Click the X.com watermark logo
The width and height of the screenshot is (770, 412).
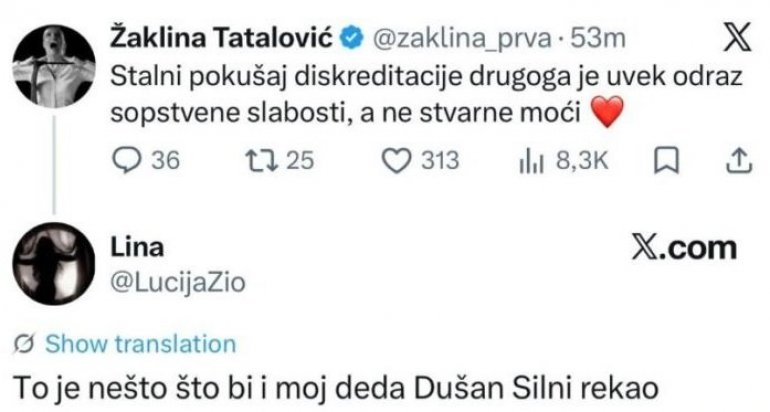[685, 248]
